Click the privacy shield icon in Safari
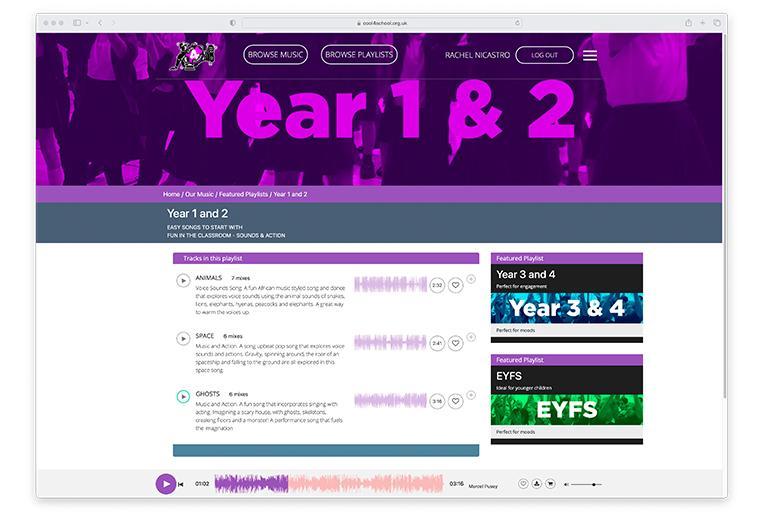The image size is (768, 514). [x=233, y=23]
